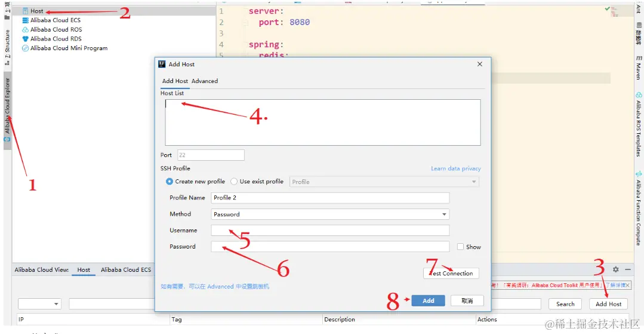Click the blue Add button

point(429,301)
